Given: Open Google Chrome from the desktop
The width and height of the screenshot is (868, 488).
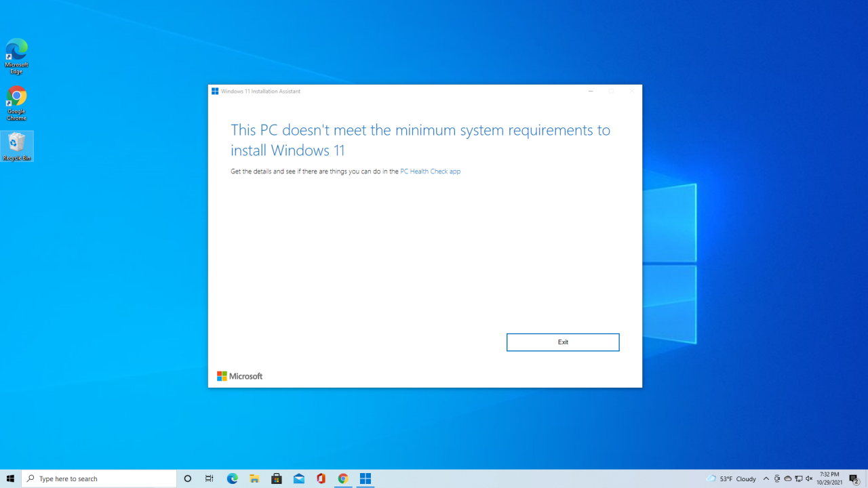Looking at the screenshot, I should click(16, 97).
